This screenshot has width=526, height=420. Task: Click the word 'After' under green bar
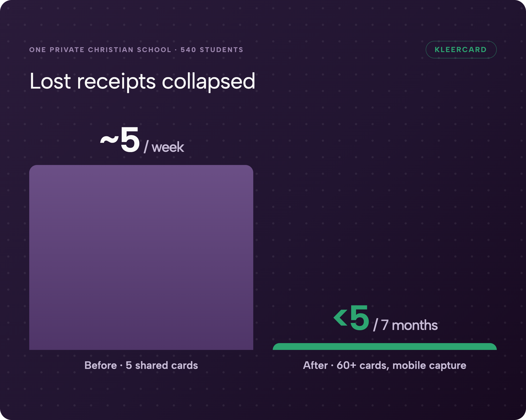(x=315, y=365)
